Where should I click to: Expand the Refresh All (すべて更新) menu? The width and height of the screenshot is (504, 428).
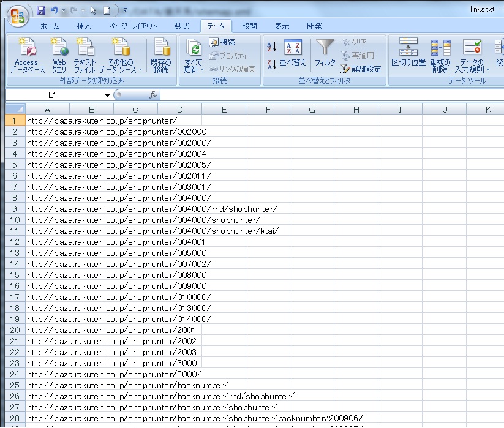[194, 69]
